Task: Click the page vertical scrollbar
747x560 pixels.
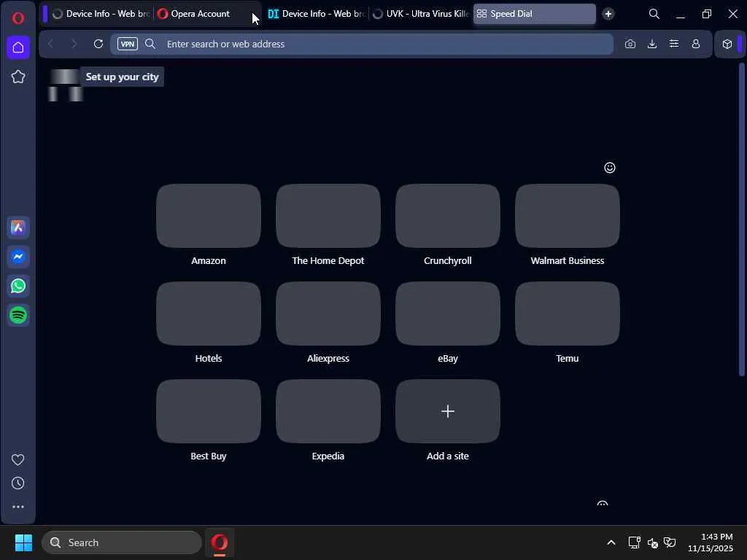Action: click(x=741, y=219)
